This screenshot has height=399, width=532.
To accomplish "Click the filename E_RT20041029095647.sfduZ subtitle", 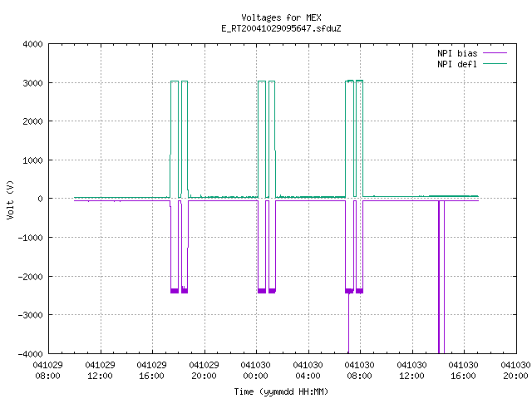I will [281, 28].
